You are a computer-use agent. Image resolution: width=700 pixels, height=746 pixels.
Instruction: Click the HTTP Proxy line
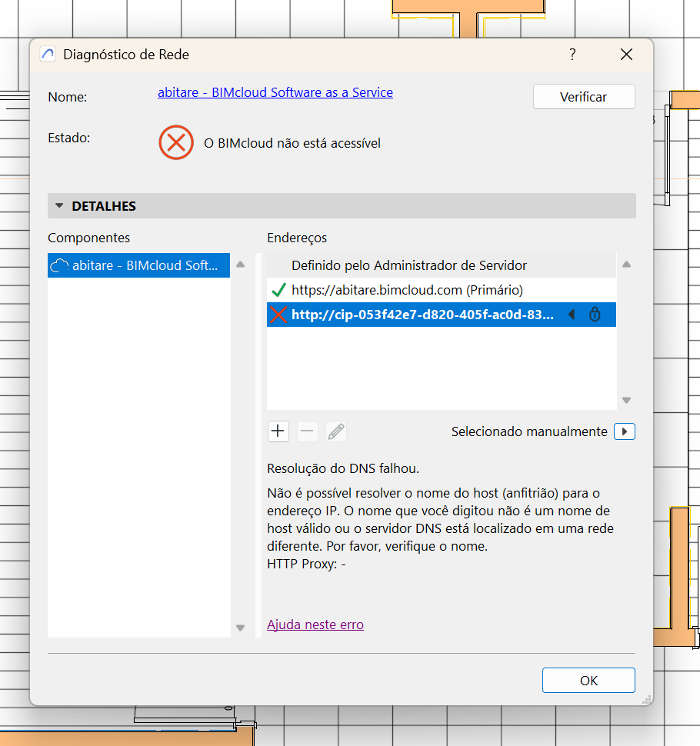306,564
